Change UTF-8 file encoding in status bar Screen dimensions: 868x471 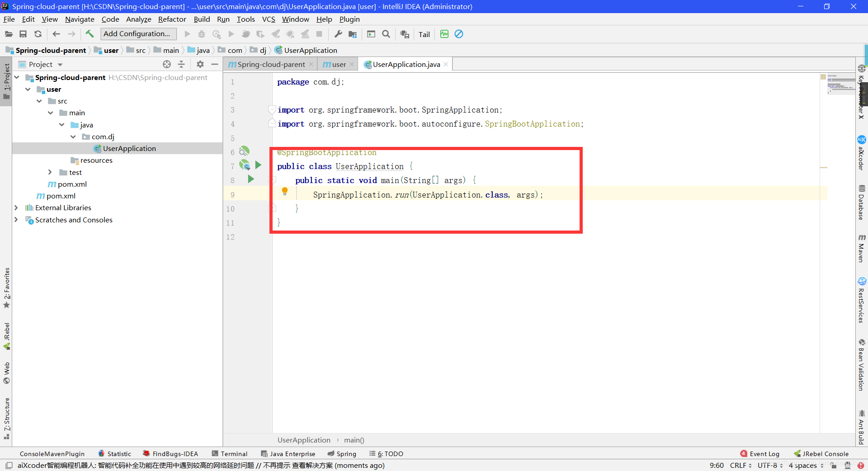point(770,465)
